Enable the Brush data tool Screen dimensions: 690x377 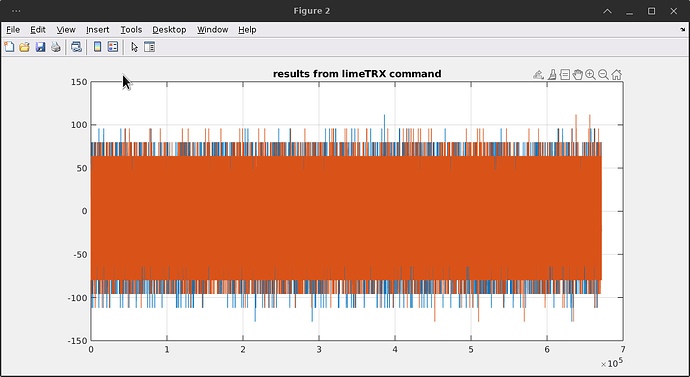point(552,75)
